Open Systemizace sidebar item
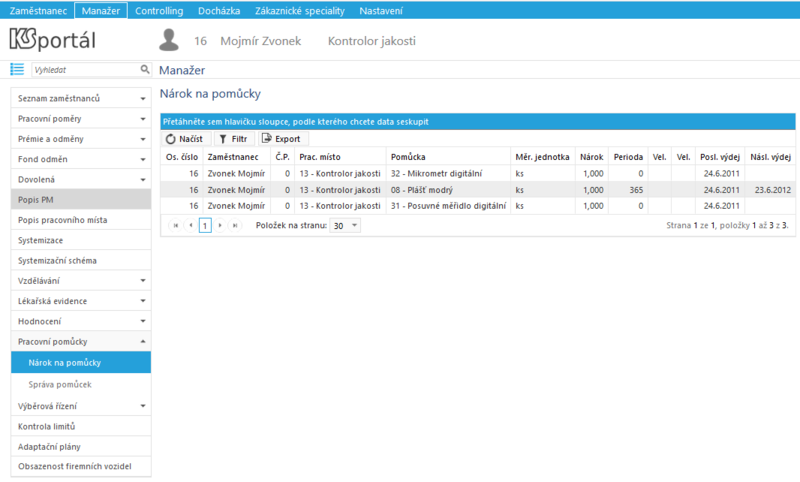This screenshot has width=800, height=482. 81,240
